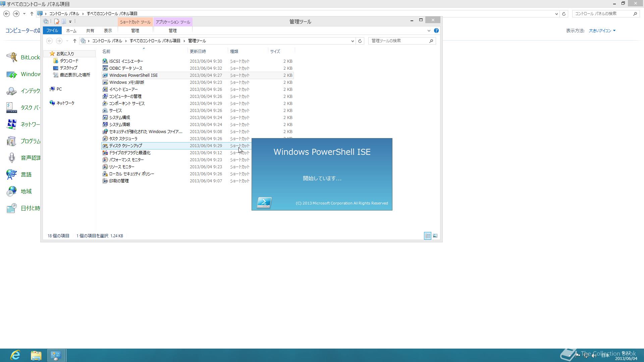Switch to the 表示 ribbon tab
644x362 pixels.
tap(108, 31)
